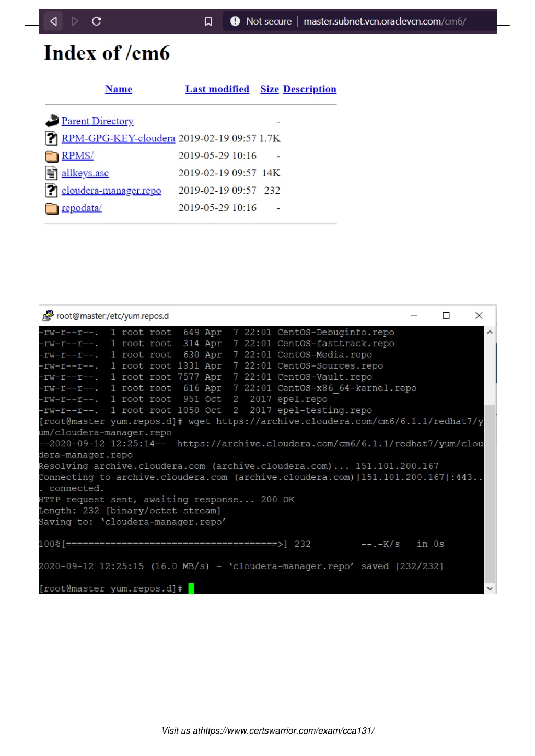Click the 2019-05-29 10:16 date for RPMS/
Image resolution: width=535 pixels, height=756 pixels.
click(x=218, y=156)
